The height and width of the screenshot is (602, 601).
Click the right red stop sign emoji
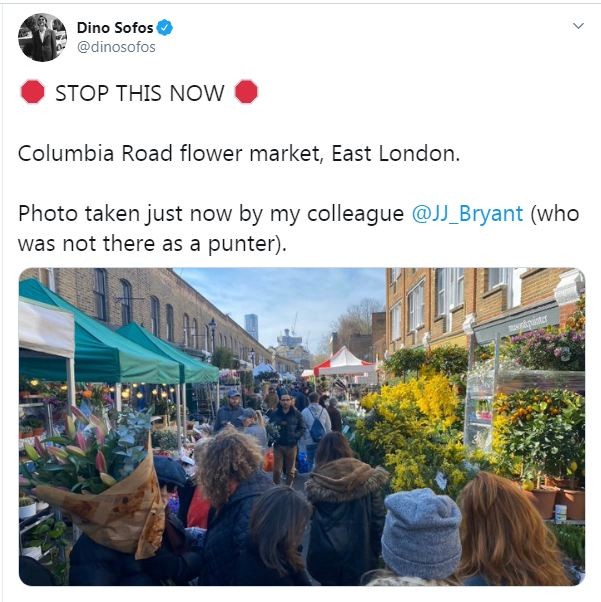(x=246, y=93)
